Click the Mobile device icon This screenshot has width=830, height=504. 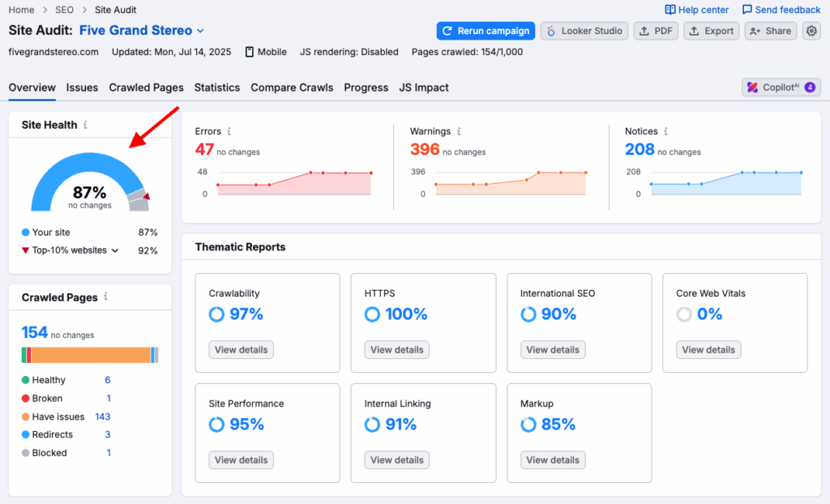250,52
